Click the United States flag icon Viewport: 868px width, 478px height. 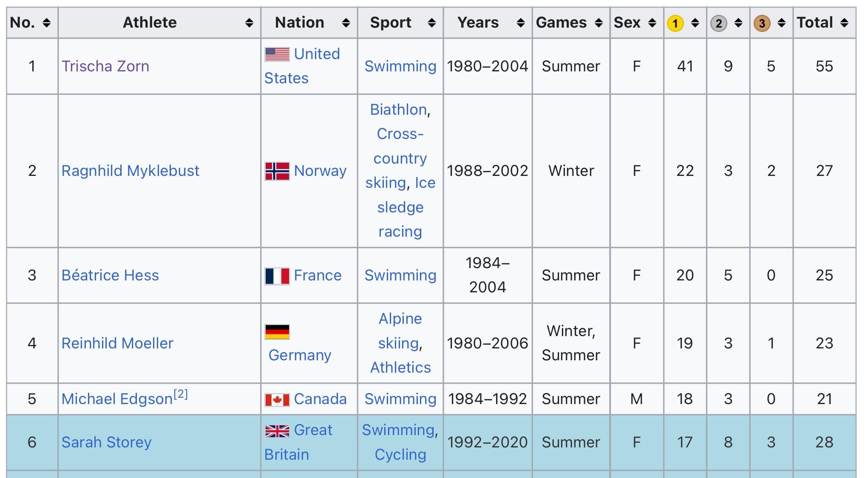(x=277, y=54)
